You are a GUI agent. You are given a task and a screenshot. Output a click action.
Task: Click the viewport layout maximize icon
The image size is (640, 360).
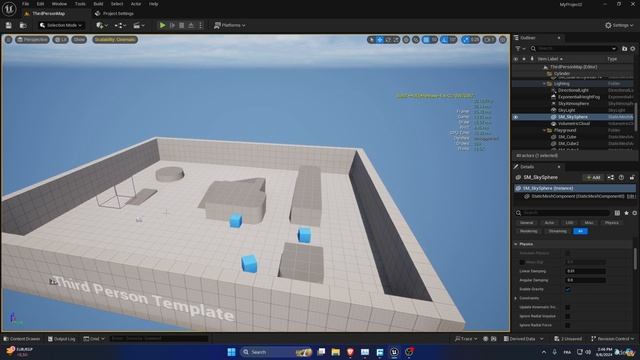click(x=503, y=40)
